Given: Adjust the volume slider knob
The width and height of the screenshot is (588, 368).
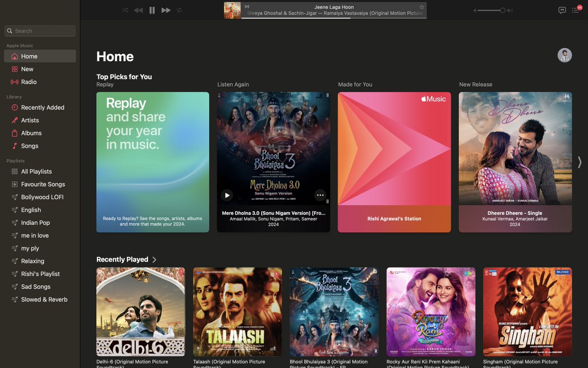Looking at the screenshot, I should pos(503,10).
